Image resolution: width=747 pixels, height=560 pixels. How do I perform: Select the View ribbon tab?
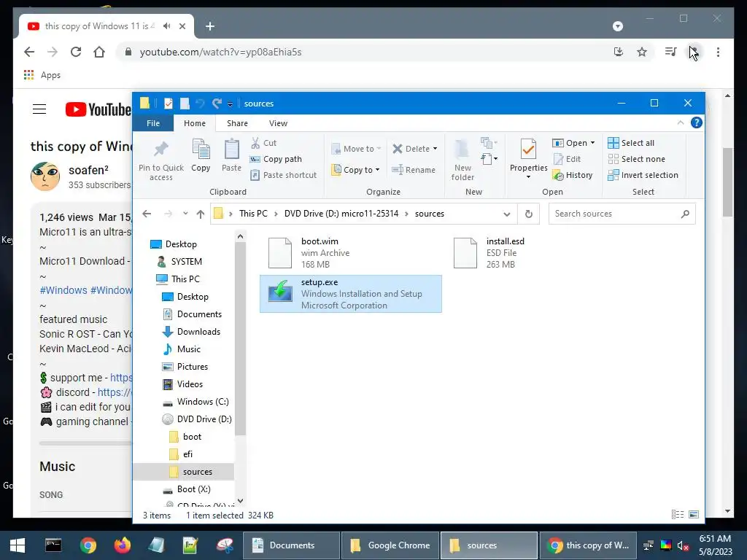point(278,123)
